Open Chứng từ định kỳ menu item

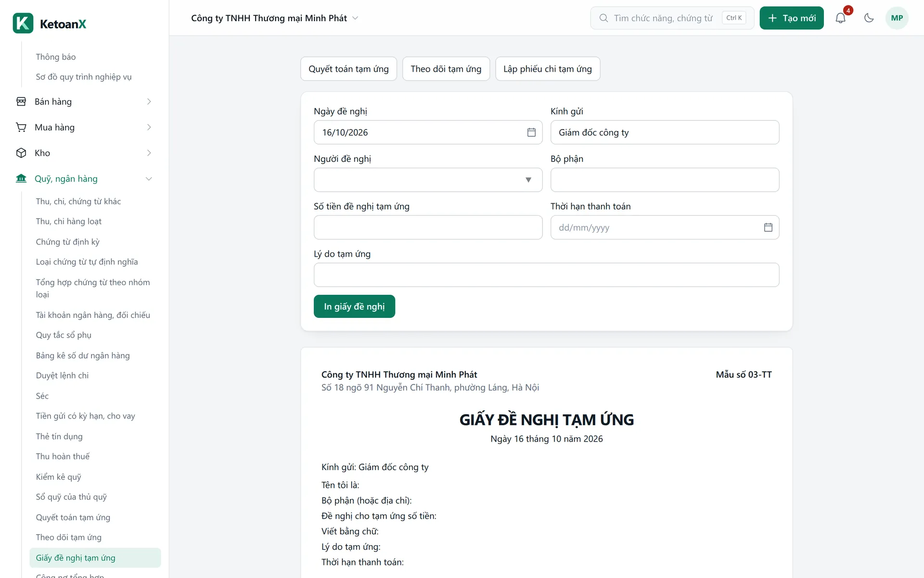click(68, 242)
